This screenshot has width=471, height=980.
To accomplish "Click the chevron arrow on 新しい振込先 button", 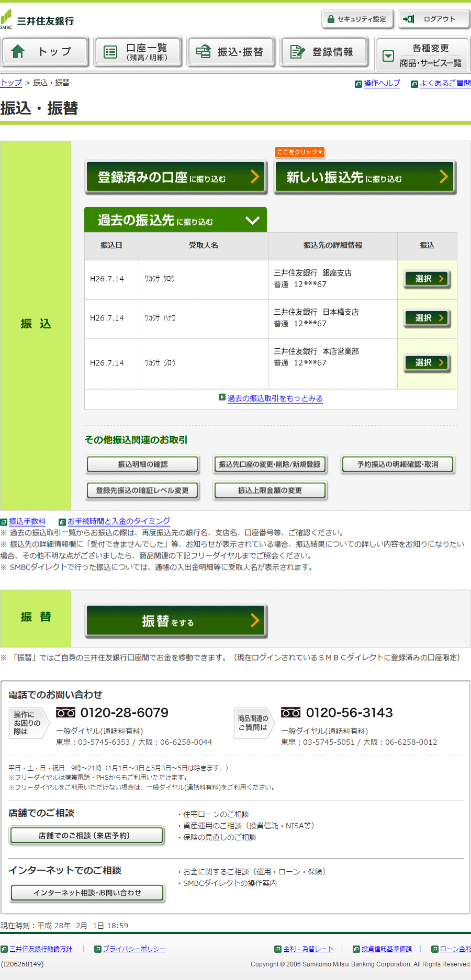I will tap(444, 177).
